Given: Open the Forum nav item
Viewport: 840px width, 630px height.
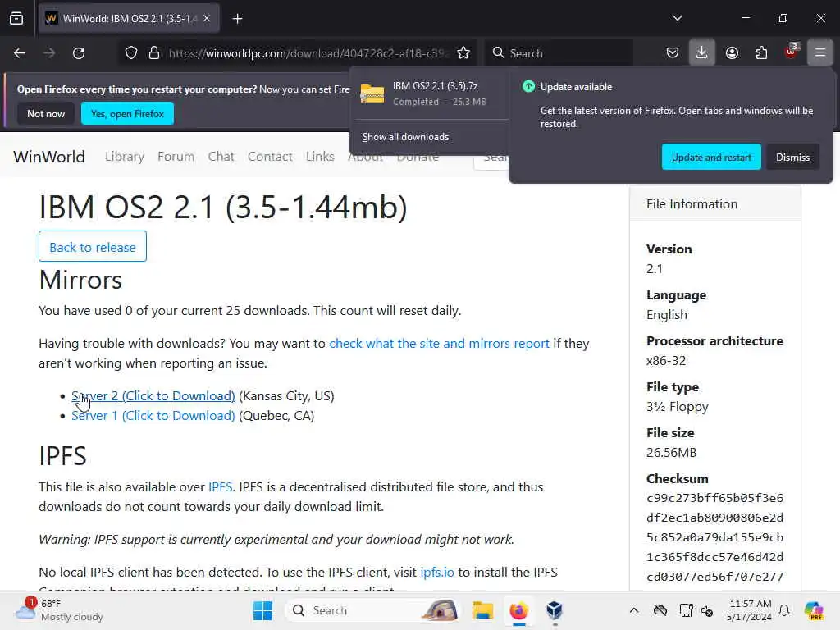Looking at the screenshot, I should (176, 157).
